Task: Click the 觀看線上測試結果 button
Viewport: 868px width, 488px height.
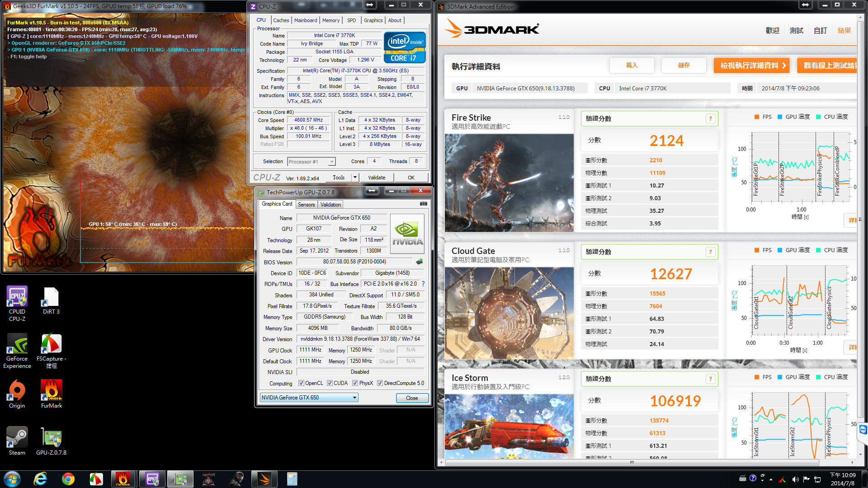Action: click(827, 66)
